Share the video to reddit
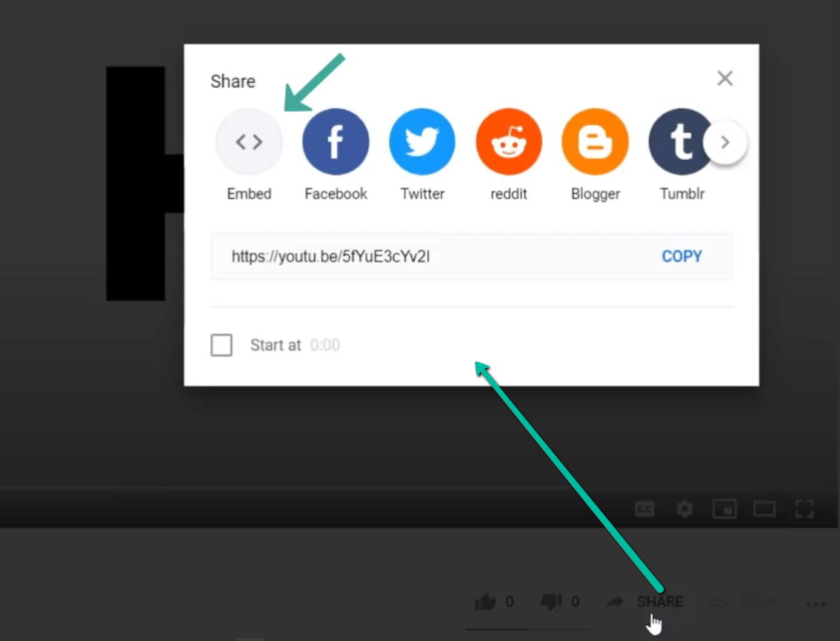This screenshot has width=840, height=641. tap(509, 142)
